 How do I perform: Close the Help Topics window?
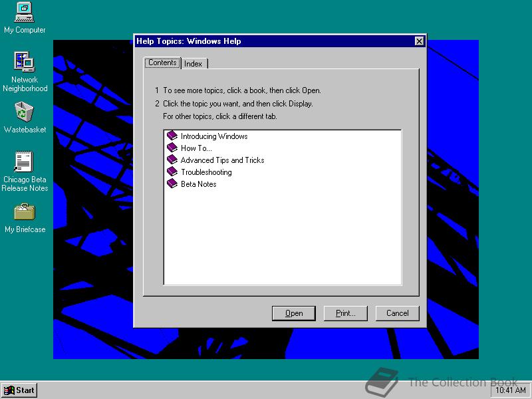coord(419,41)
